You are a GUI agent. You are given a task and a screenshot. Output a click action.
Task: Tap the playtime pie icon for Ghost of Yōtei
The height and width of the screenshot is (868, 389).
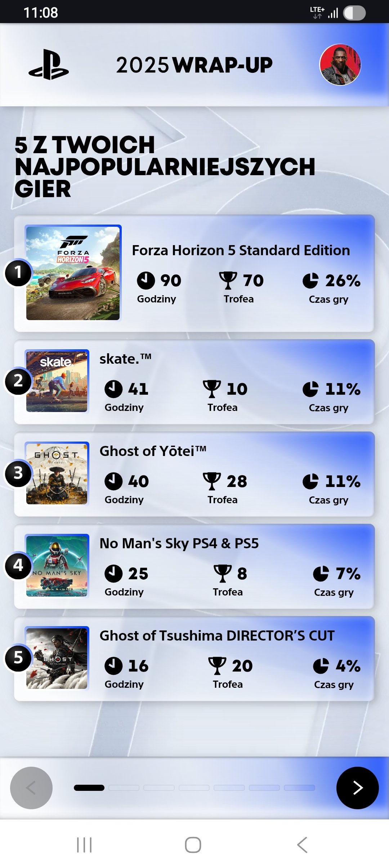coord(310,481)
